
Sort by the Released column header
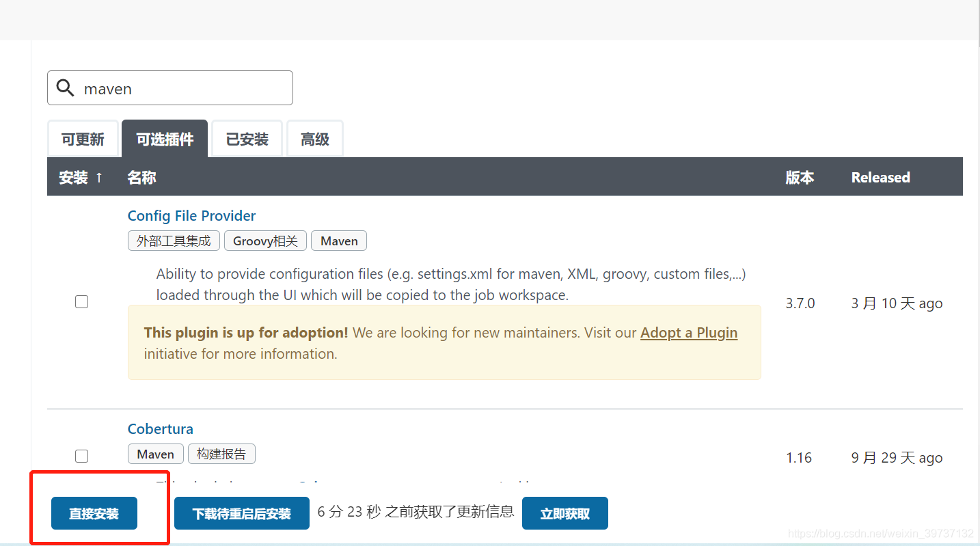point(880,178)
